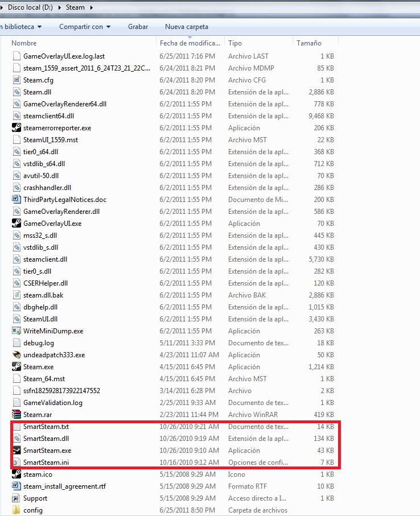Click the Steam.exe application icon

pyautogui.click(x=17, y=366)
